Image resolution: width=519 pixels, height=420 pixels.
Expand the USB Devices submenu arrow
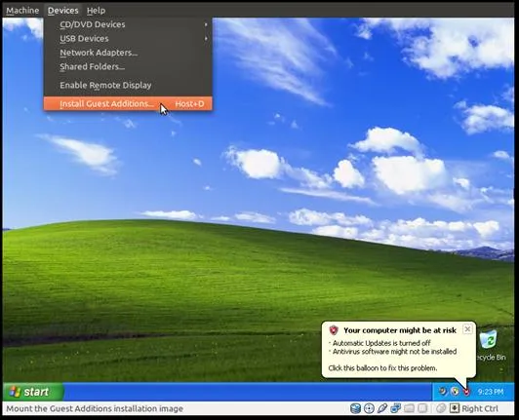[x=206, y=39]
